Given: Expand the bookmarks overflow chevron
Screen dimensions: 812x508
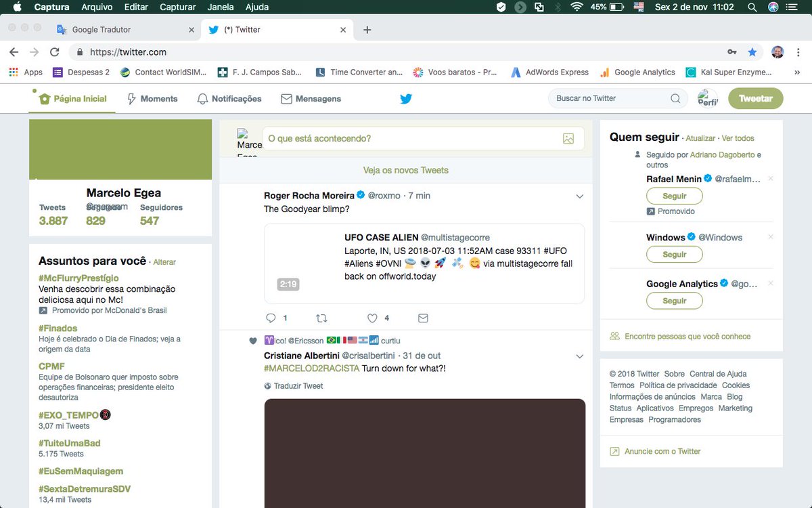Looking at the screenshot, I should [x=796, y=72].
